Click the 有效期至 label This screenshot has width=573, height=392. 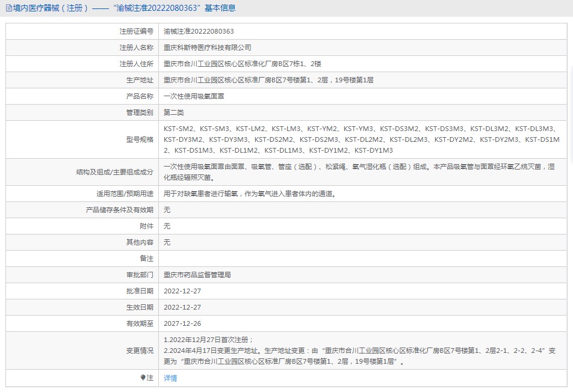(x=140, y=323)
